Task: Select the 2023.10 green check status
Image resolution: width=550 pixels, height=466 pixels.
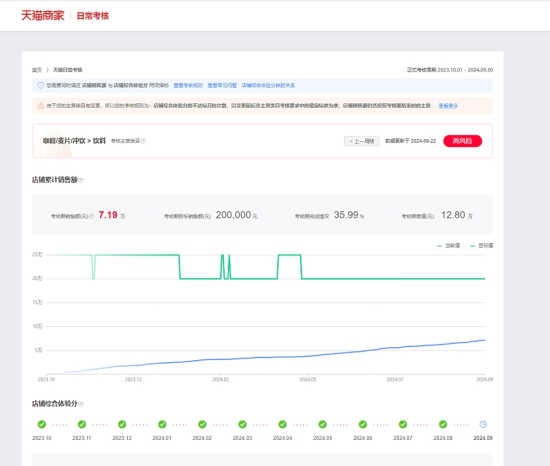Action: (x=42, y=424)
